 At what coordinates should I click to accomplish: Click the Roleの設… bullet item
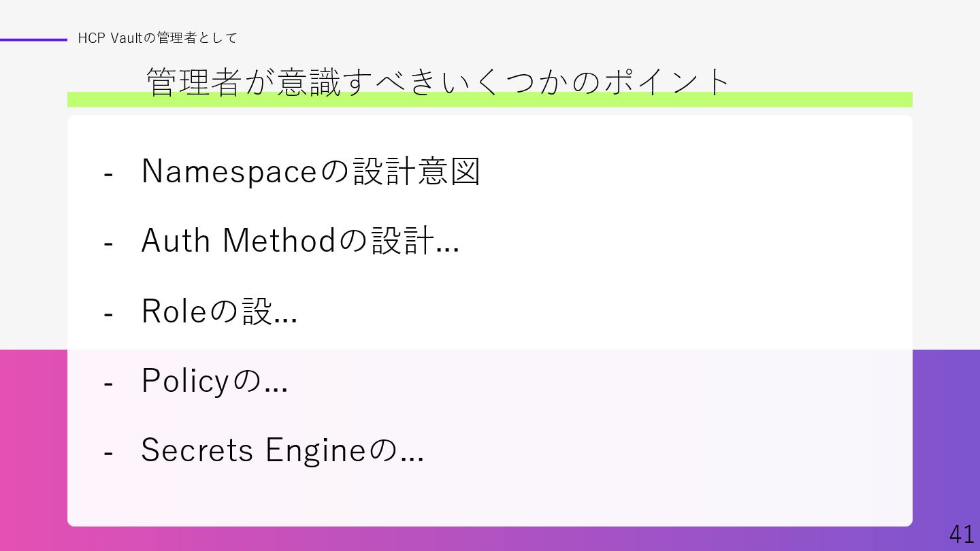pos(219,311)
